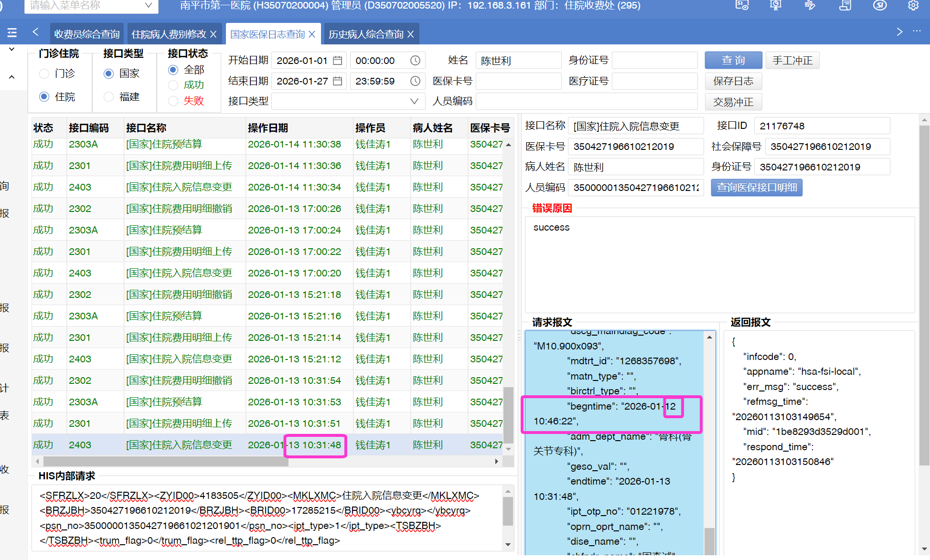Open the menu name search dropdown arrow
This screenshot has width=930, height=560.
click(148, 6)
